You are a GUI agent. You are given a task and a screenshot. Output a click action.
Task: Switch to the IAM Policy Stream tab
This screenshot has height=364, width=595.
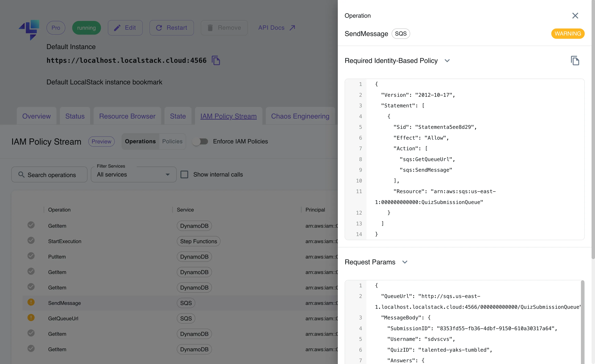click(x=228, y=115)
